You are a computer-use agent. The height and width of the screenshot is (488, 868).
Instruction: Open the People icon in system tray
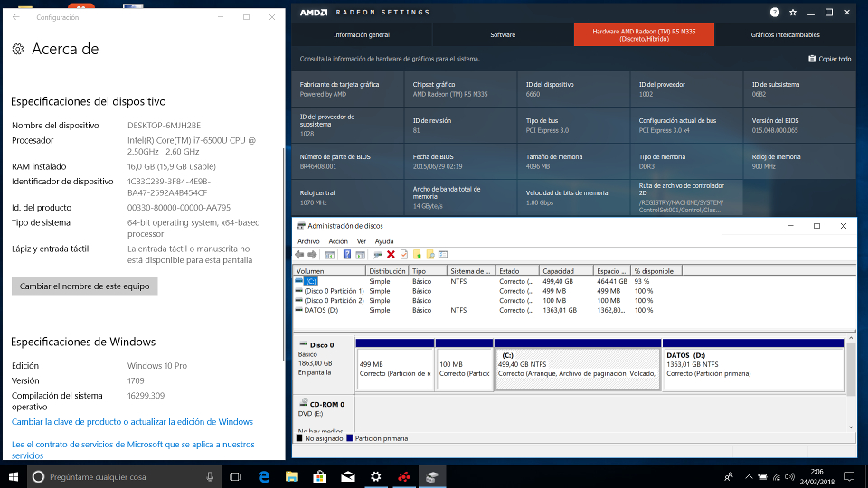(729, 476)
